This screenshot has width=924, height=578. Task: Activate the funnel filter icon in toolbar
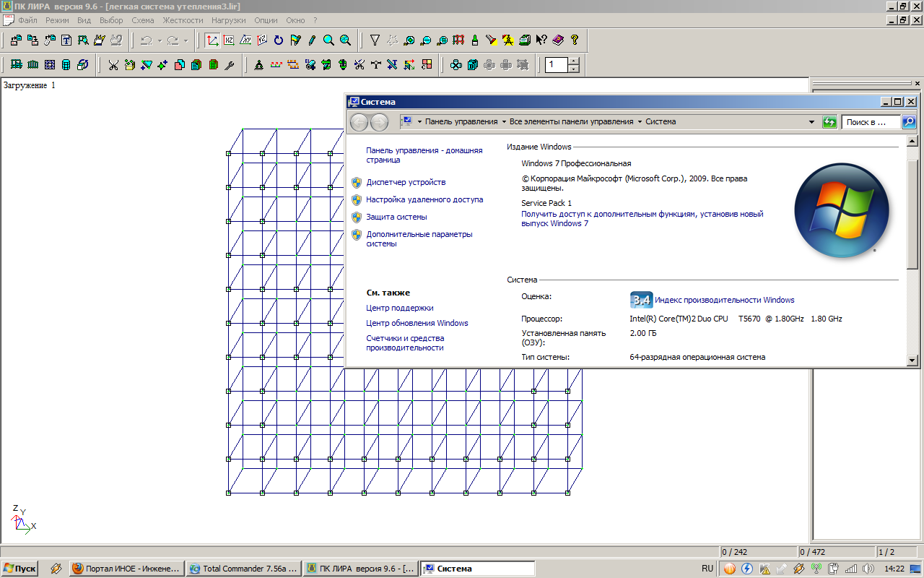[375, 40]
